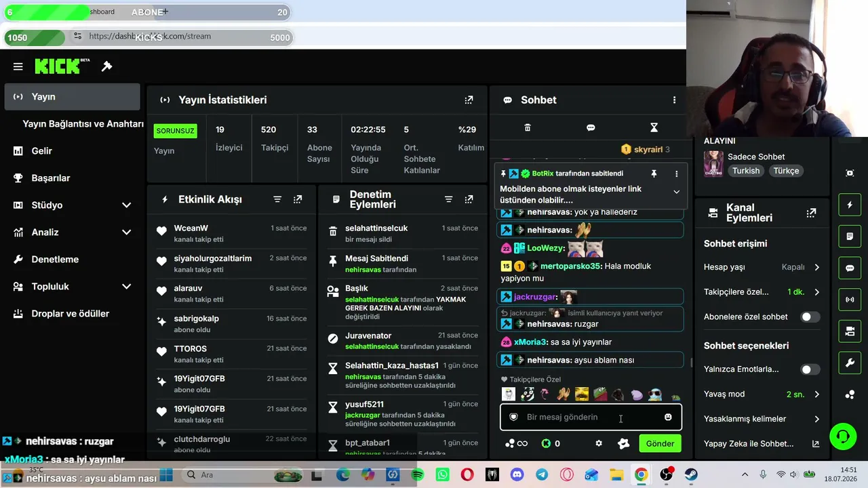This screenshot has height=488, width=868.
Task: Filter the Etkinlik Akışı feed
Action: pos(277,199)
